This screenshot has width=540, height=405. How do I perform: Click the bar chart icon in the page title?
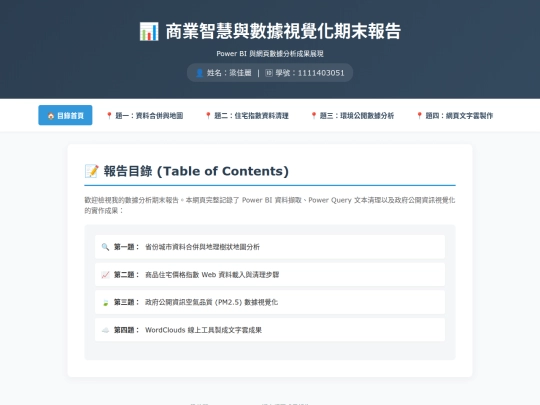point(149,31)
